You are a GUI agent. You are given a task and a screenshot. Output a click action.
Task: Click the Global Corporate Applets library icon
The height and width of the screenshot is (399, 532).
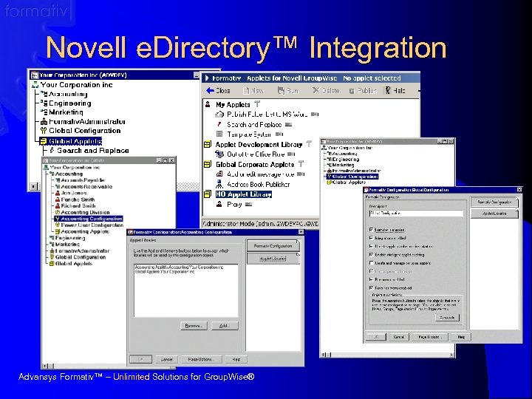click(208, 164)
